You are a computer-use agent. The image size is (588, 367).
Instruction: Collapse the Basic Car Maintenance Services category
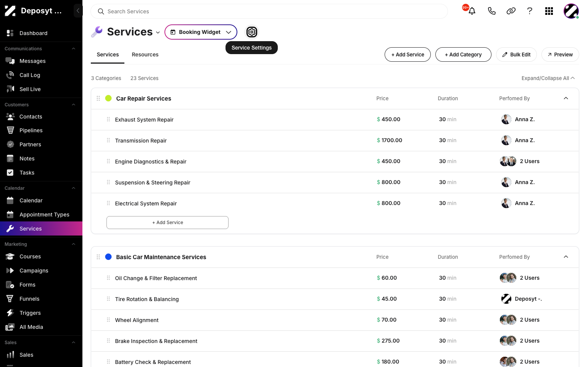tap(566, 257)
